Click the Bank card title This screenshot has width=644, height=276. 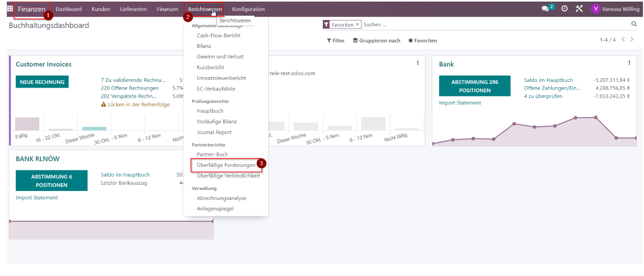[446, 65]
